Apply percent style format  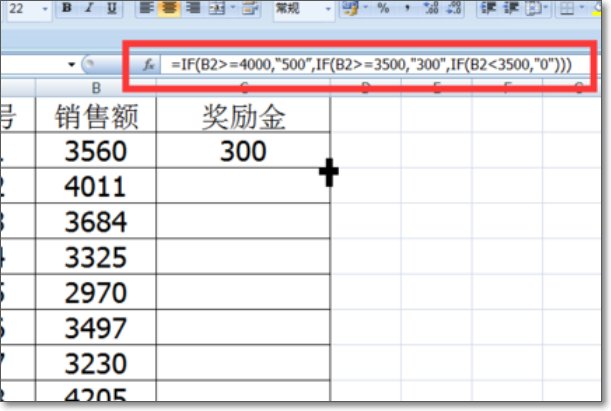pos(383,8)
